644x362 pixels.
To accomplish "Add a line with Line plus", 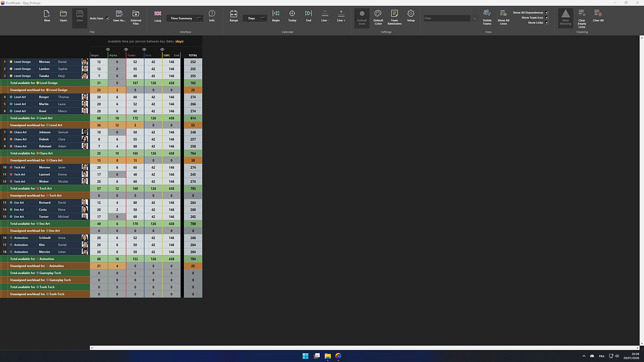I will click(341, 16).
